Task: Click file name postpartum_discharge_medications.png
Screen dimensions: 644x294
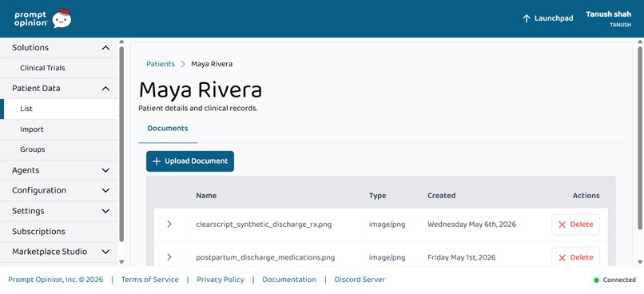Action: pyautogui.click(x=265, y=258)
